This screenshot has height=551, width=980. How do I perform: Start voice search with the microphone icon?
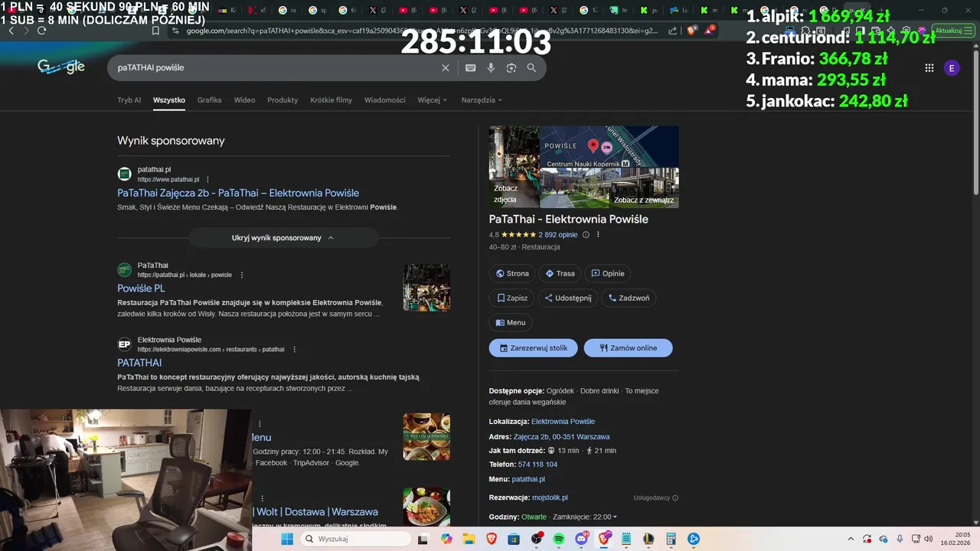(x=491, y=68)
